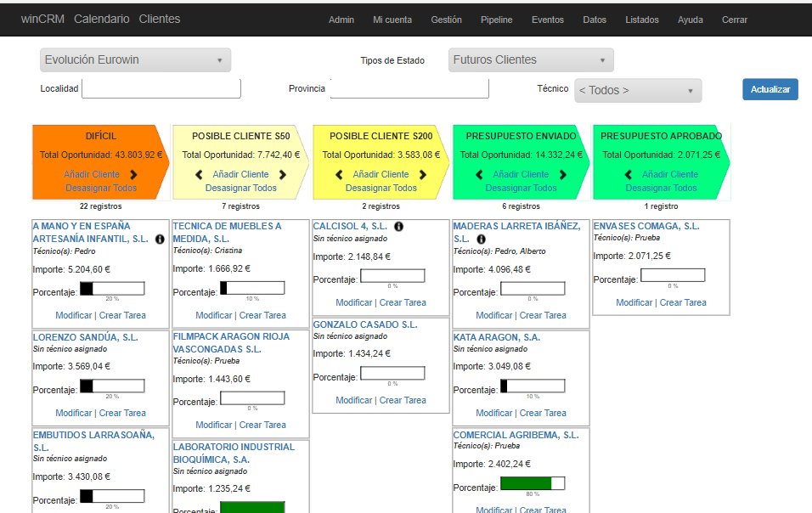
Task: Click the right chevron in DIFÍCIL column
Action: point(133,174)
